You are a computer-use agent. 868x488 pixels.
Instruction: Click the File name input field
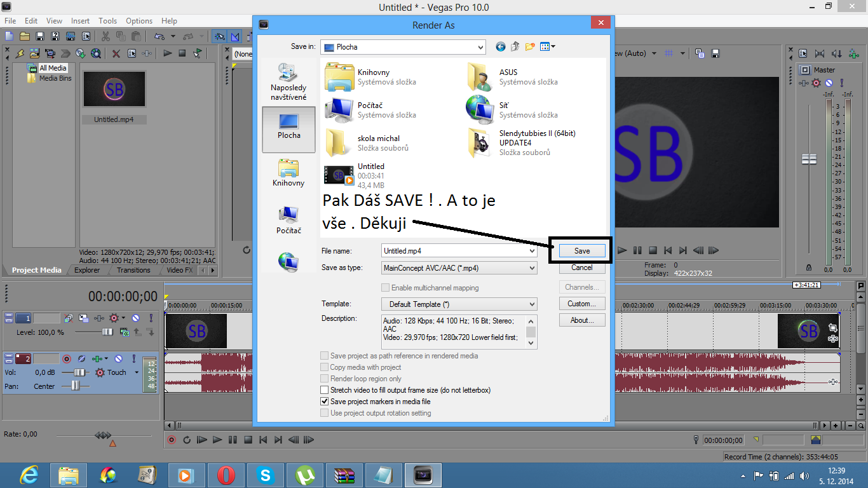(x=454, y=251)
